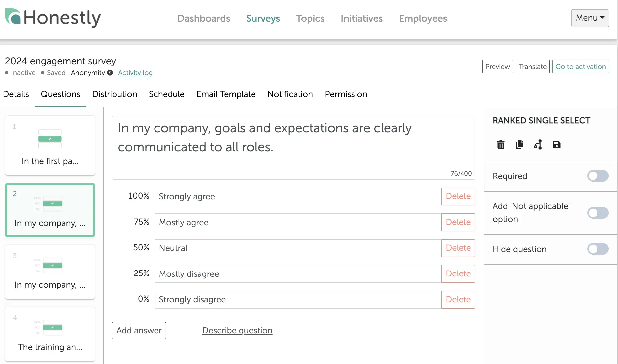Image resolution: width=618 pixels, height=364 pixels.
Task: Open the Menu dropdown
Action: pos(590,18)
